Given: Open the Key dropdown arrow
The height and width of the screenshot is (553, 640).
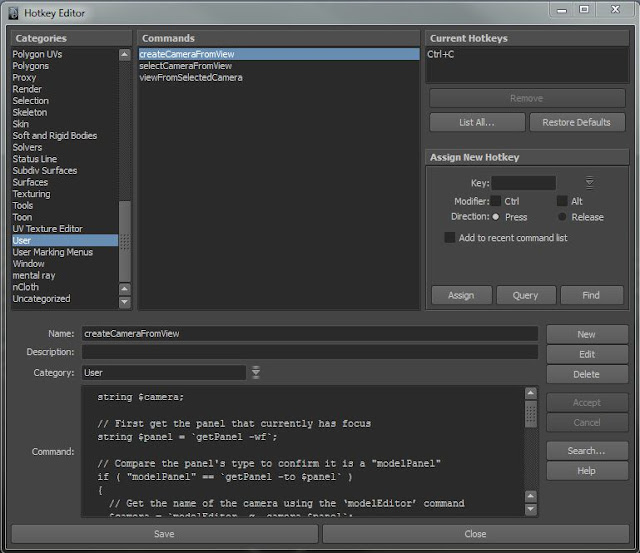Looking at the screenshot, I should click(589, 183).
